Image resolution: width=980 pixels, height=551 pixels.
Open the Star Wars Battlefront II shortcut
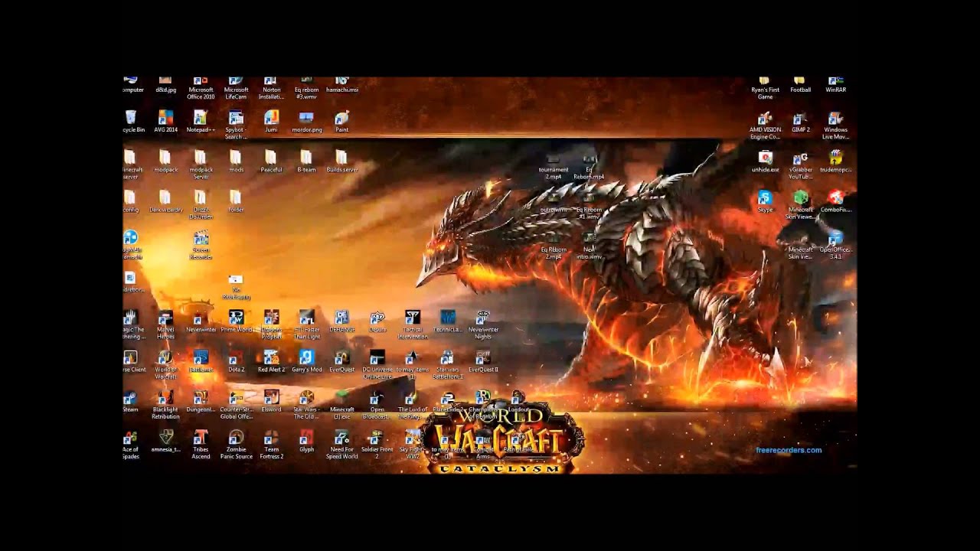[448, 364]
